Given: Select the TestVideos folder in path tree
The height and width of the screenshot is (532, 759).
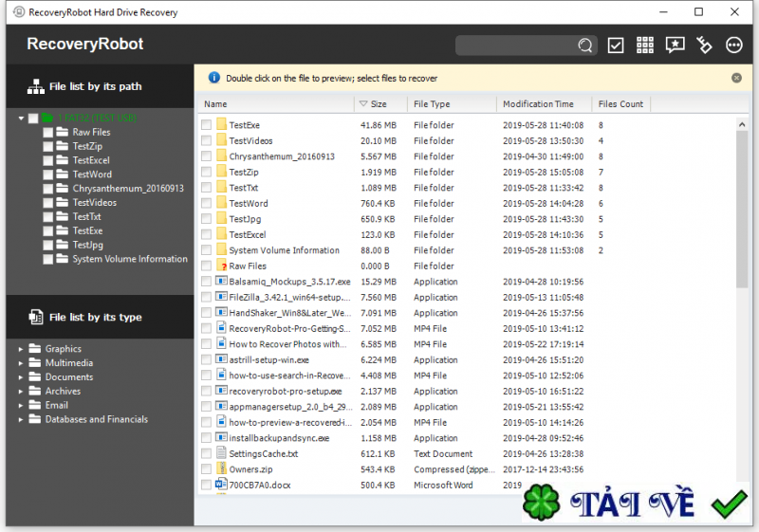Looking at the screenshot, I should coord(95,203).
